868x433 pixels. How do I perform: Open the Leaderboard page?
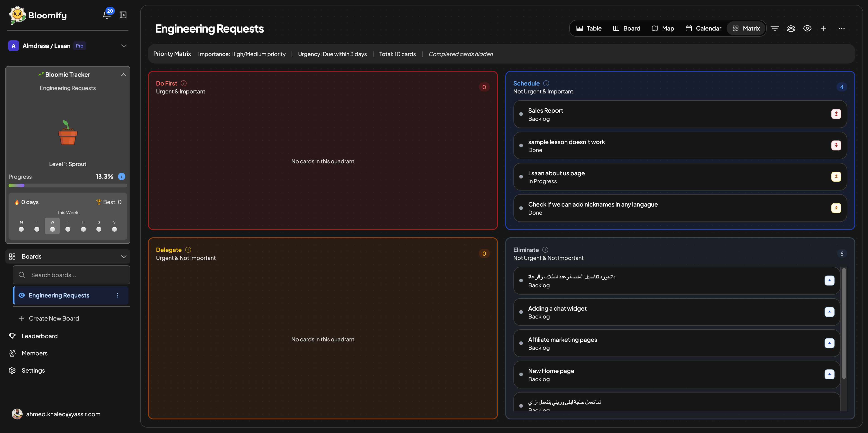39,336
